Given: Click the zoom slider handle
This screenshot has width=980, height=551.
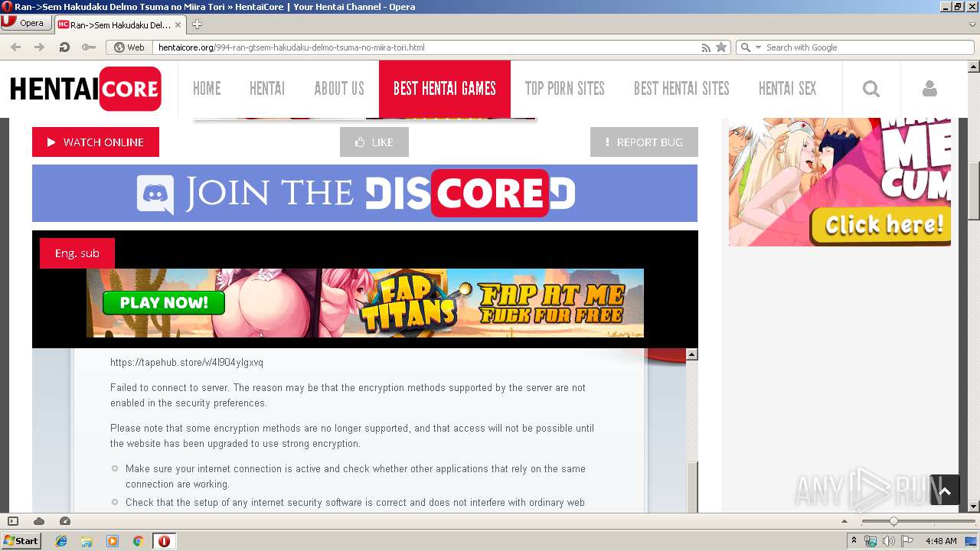Looking at the screenshot, I should pos(893,521).
